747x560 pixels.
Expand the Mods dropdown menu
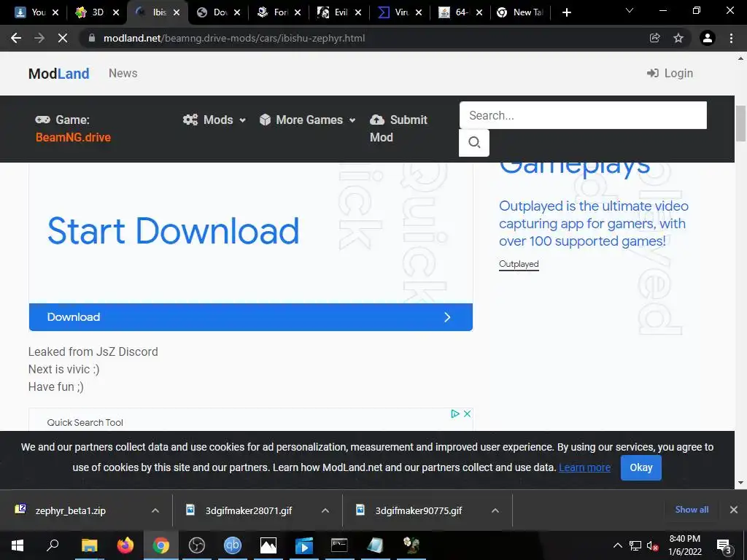214,120
